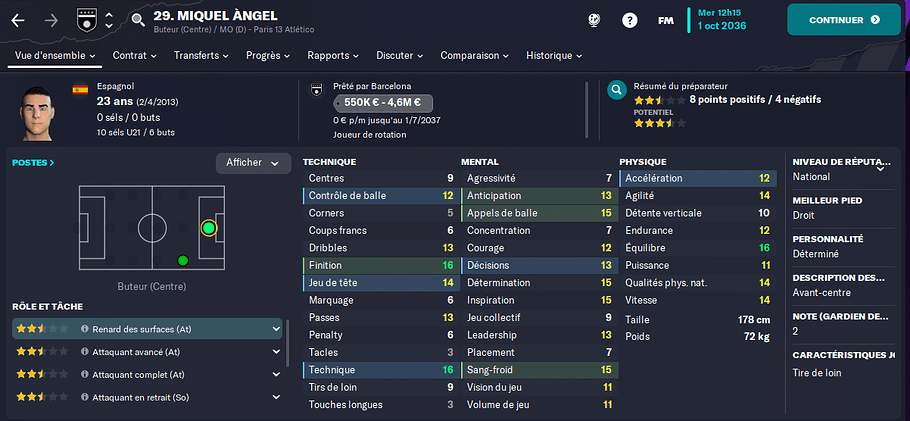Open the Rapports tab menu
910x421 pixels.
pos(333,56)
